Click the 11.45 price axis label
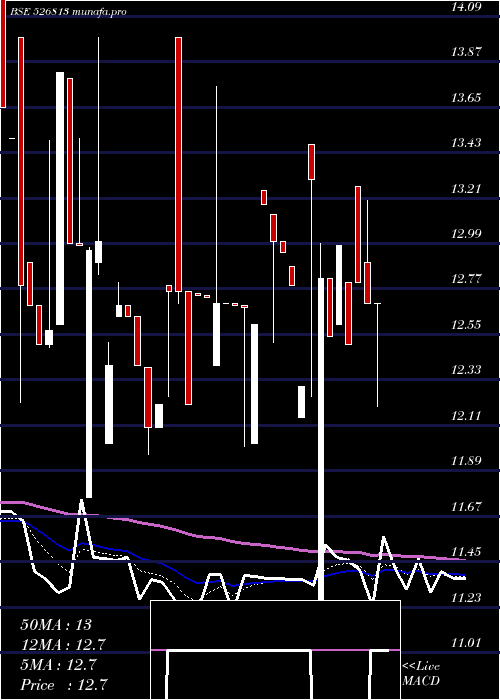The width and height of the screenshot is (500, 700). point(467,552)
